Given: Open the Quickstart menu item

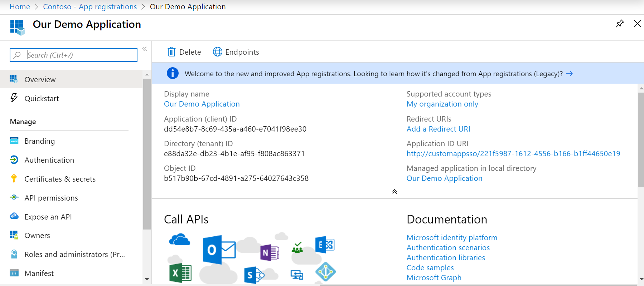Looking at the screenshot, I should [x=71, y=98].
